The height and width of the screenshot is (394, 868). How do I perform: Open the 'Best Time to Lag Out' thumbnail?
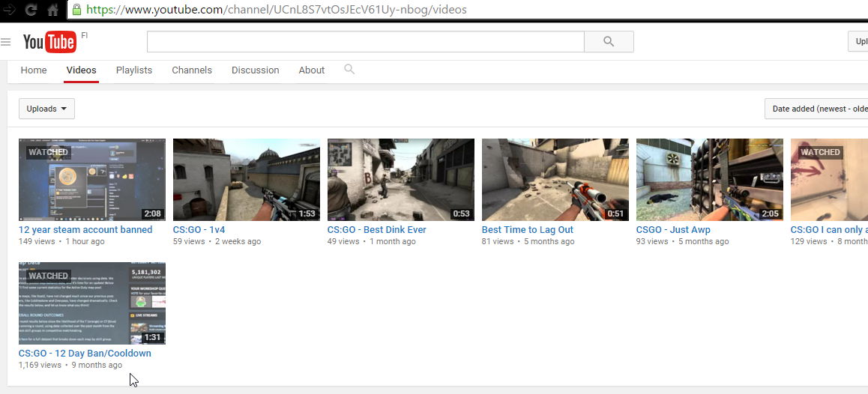[555, 179]
